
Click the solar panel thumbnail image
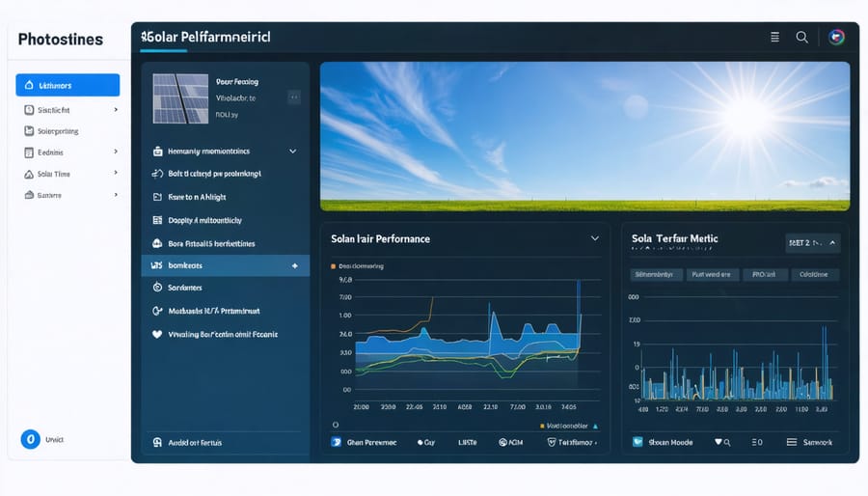180,98
